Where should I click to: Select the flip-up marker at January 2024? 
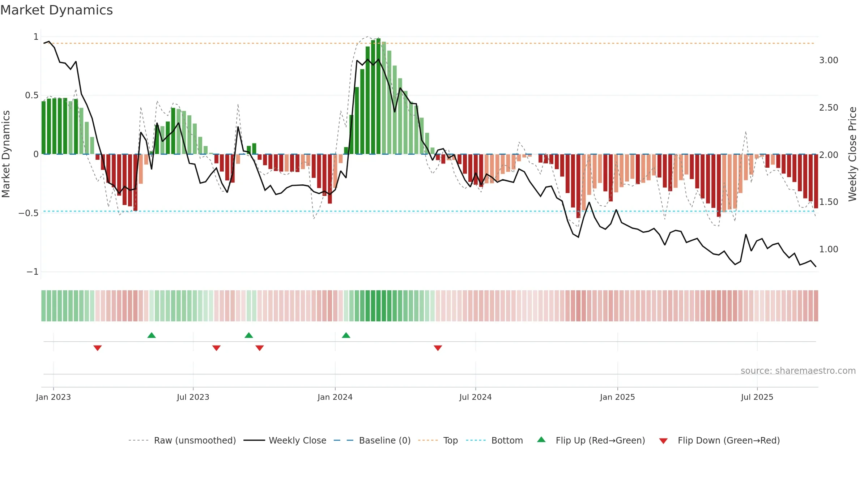tap(346, 335)
